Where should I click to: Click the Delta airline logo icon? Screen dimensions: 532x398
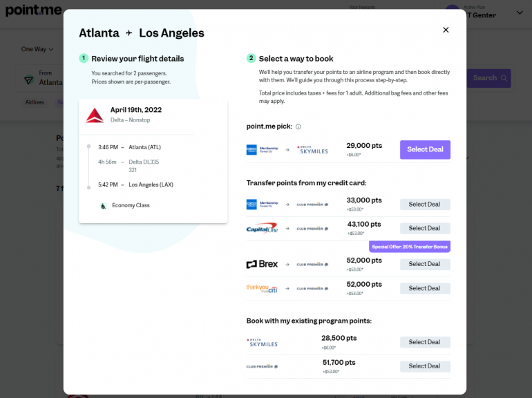point(95,115)
